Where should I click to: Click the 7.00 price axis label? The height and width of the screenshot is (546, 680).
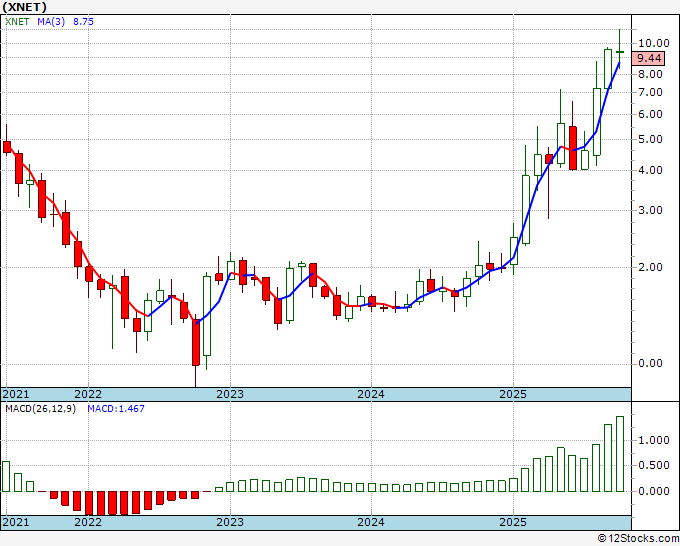tap(651, 92)
